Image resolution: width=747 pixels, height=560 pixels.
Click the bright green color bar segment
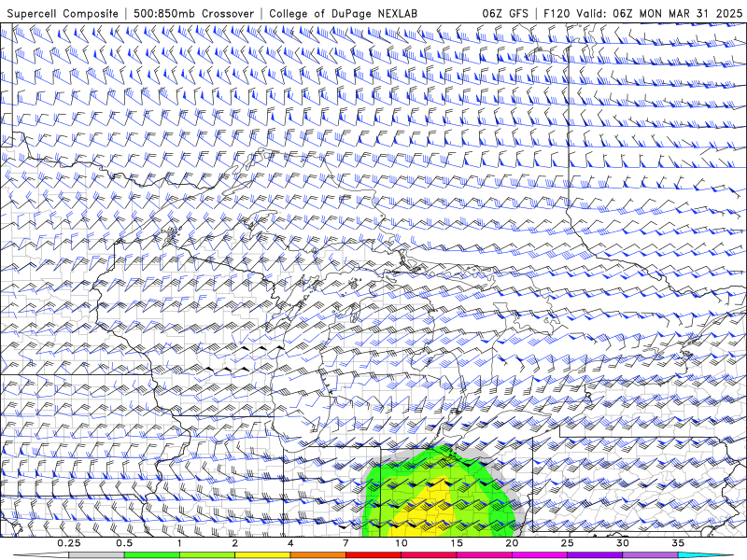[x=152, y=555]
